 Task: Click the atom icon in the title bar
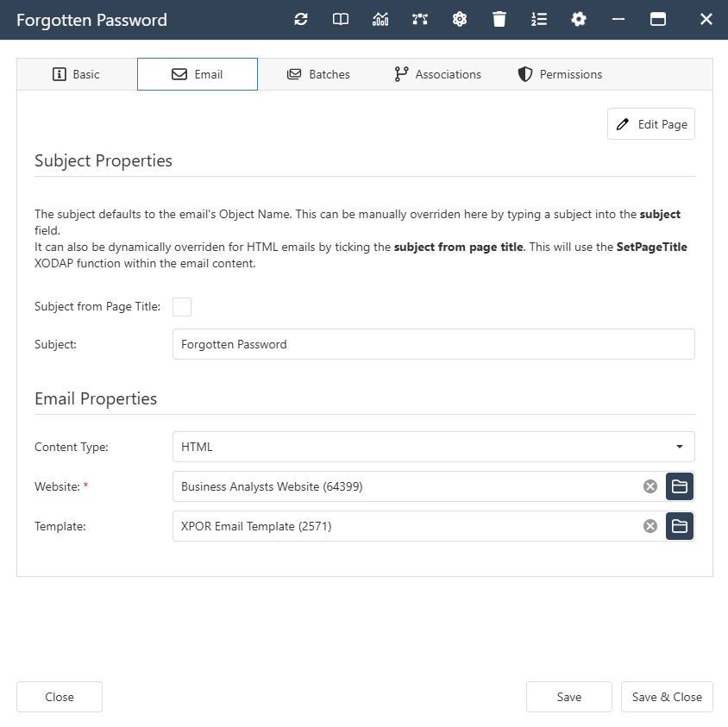459,19
